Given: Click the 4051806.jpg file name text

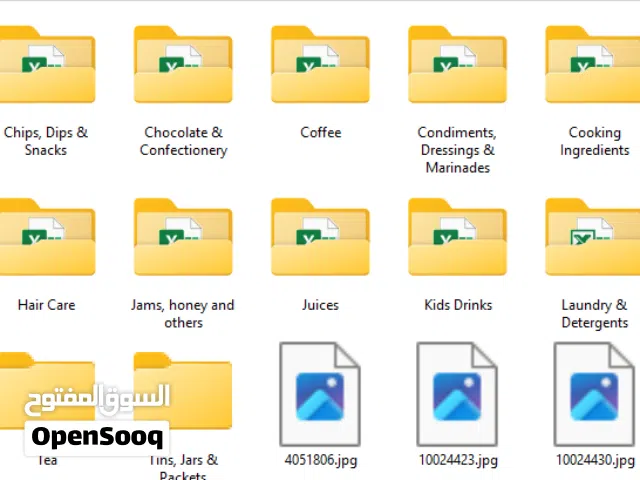Looking at the screenshot, I should click(320, 460).
